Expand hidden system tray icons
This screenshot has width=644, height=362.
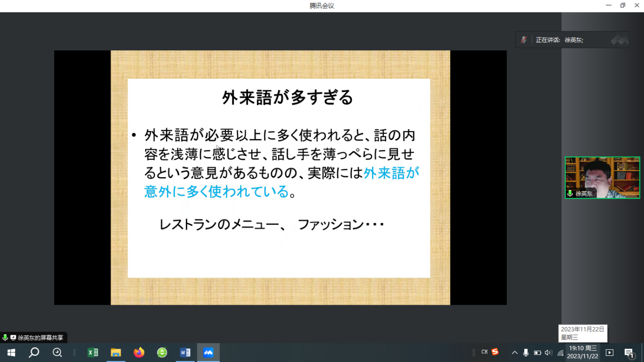[x=515, y=353]
